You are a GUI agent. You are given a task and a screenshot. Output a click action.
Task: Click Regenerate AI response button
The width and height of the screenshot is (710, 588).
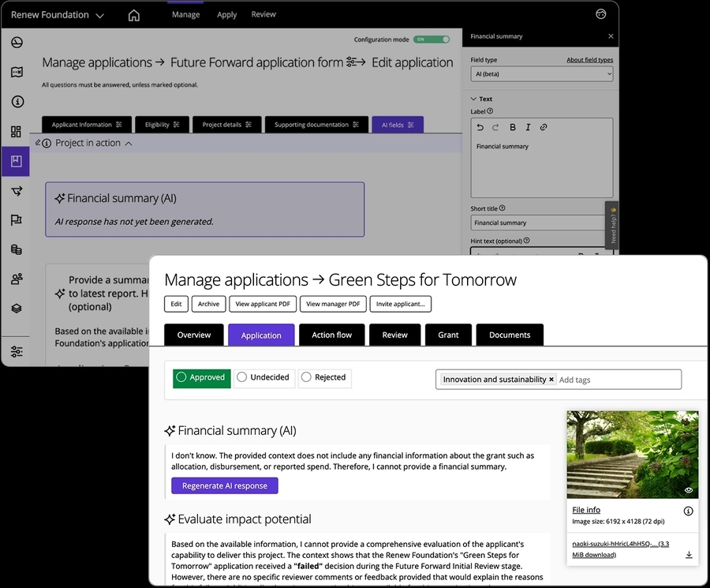(224, 485)
